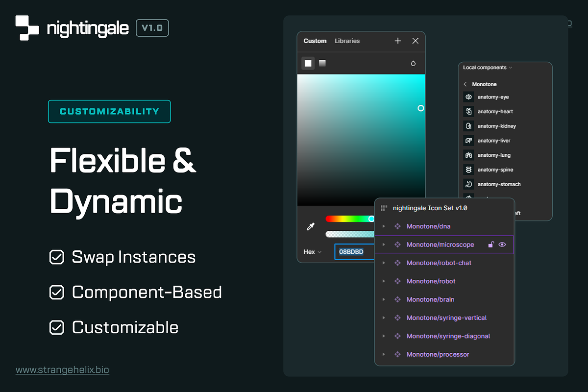588x392 pixels.
Task: Choose the solid fill type icon
Action: (x=308, y=63)
